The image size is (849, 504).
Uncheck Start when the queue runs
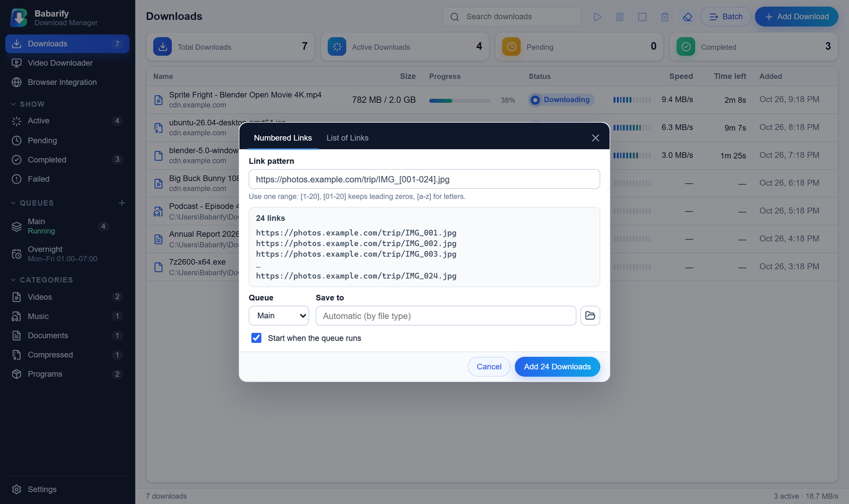coord(256,338)
